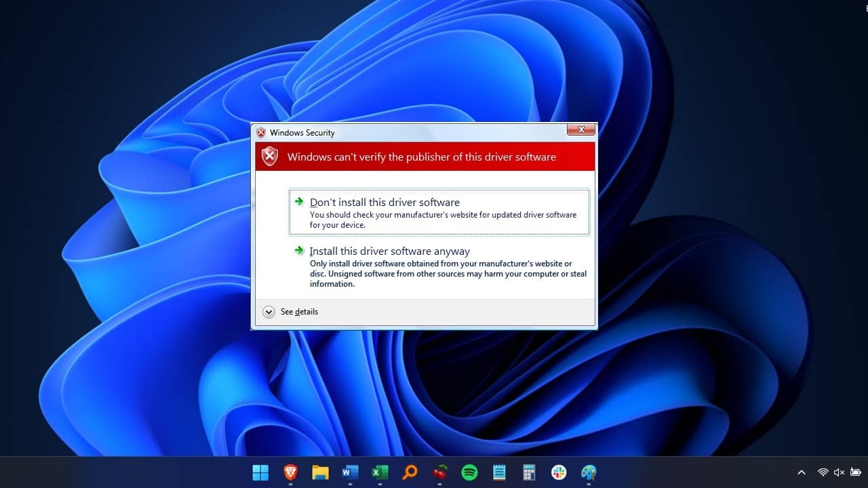Open the CherryTree notes app
Image resolution: width=868 pixels, height=488 pixels.
tap(439, 472)
